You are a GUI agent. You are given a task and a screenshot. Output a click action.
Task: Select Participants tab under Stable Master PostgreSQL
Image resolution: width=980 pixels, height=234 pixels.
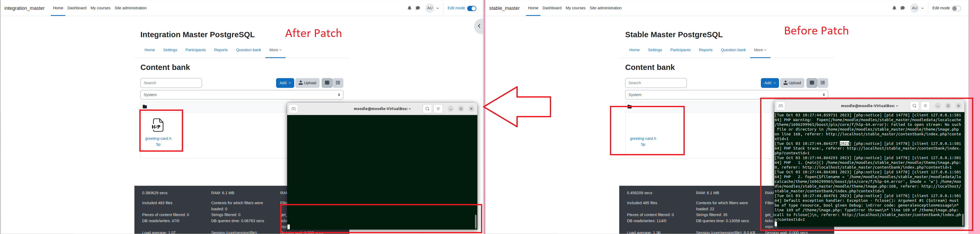[x=680, y=50]
